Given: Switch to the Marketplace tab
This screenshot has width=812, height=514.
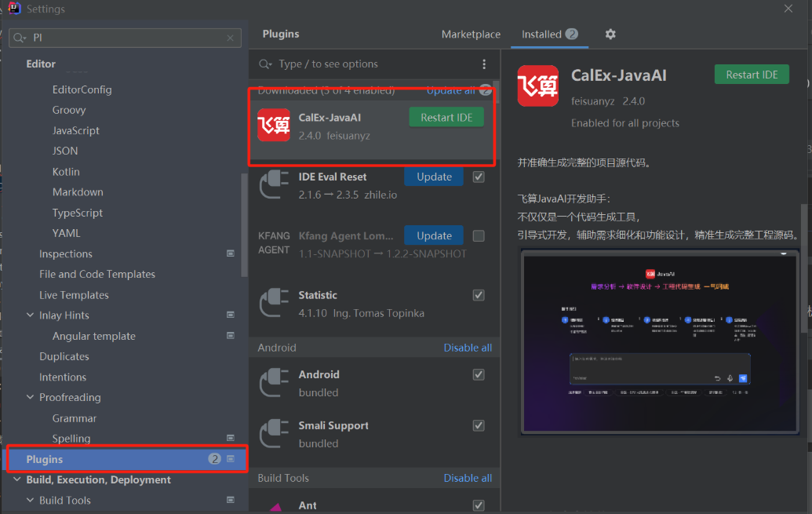Looking at the screenshot, I should (471, 35).
